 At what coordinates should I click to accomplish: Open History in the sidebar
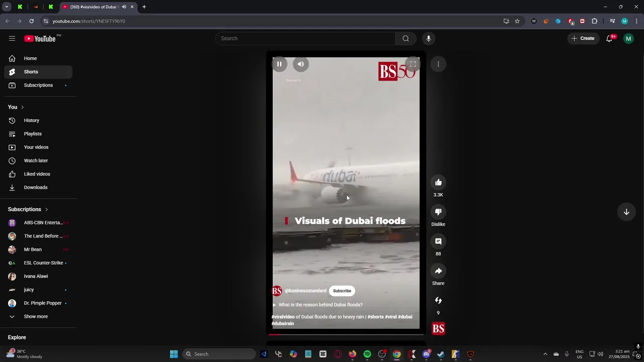[x=38, y=120]
